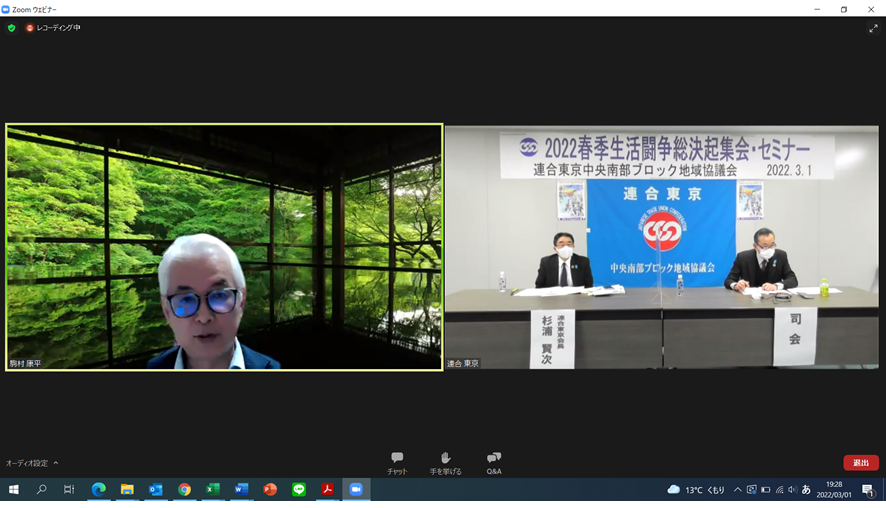Select the speaker video with green garden background

coord(224,248)
